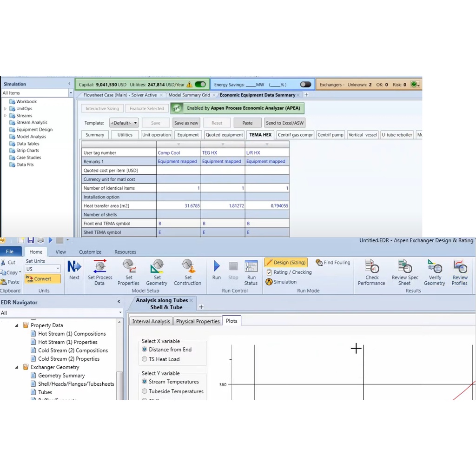Switch to the Physical Properties tab
Screen dimensions: 476x476
point(197,321)
